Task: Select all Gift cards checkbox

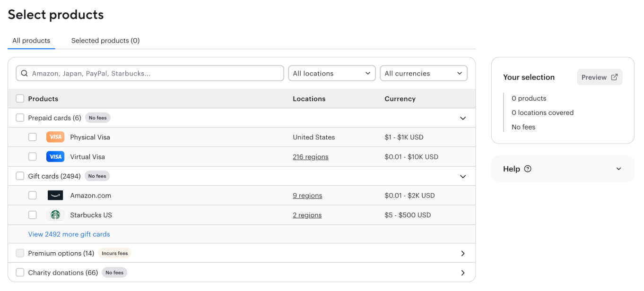Action: pyautogui.click(x=20, y=176)
